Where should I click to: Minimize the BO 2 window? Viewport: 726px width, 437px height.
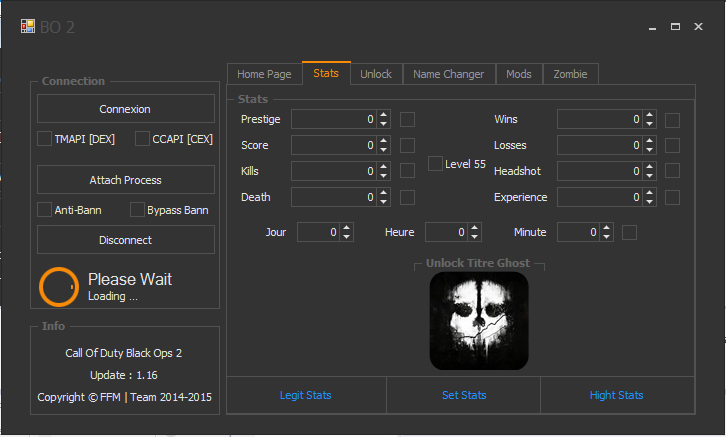[652, 27]
